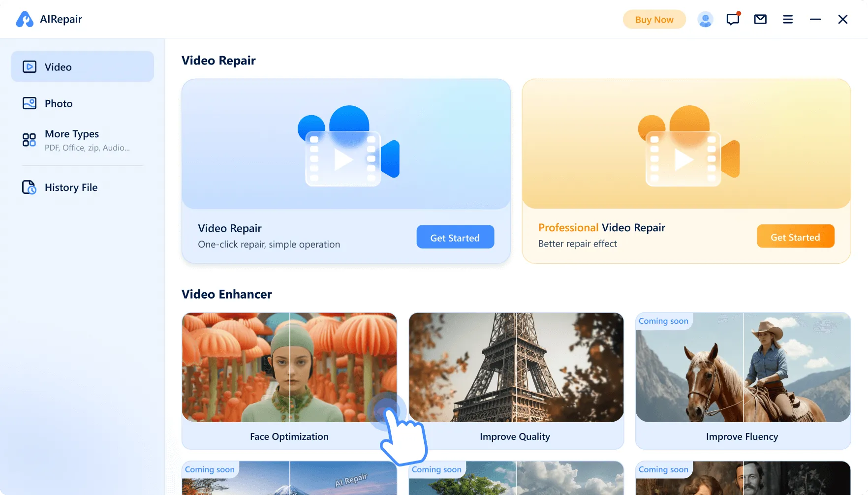868x495 pixels.
Task: Open History File label
Action: point(71,187)
